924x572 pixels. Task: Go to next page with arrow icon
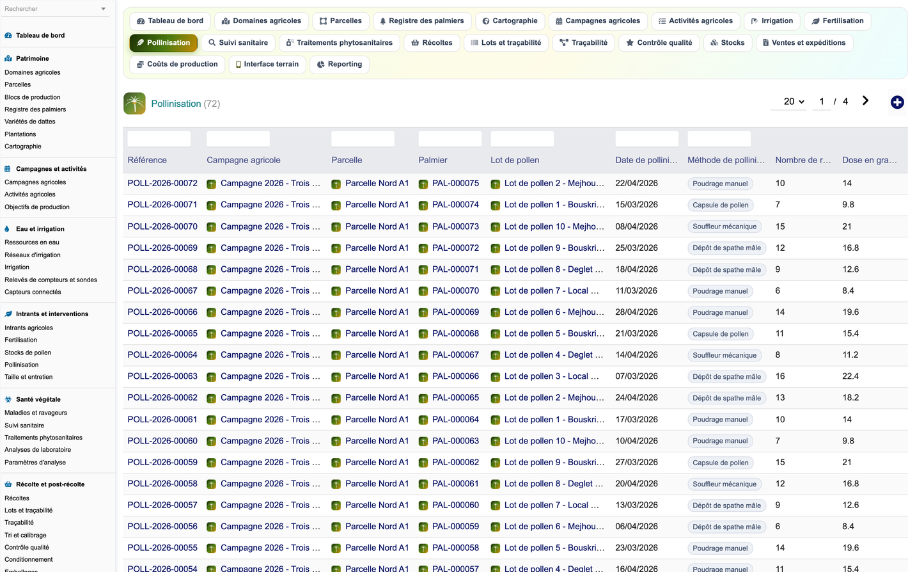(x=865, y=101)
